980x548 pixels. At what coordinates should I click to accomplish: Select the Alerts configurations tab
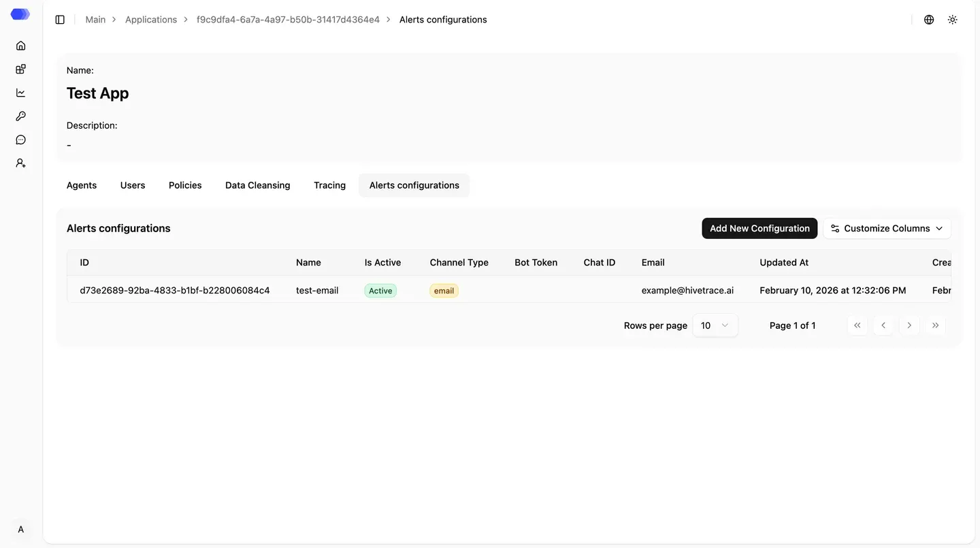tap(414, 185)
